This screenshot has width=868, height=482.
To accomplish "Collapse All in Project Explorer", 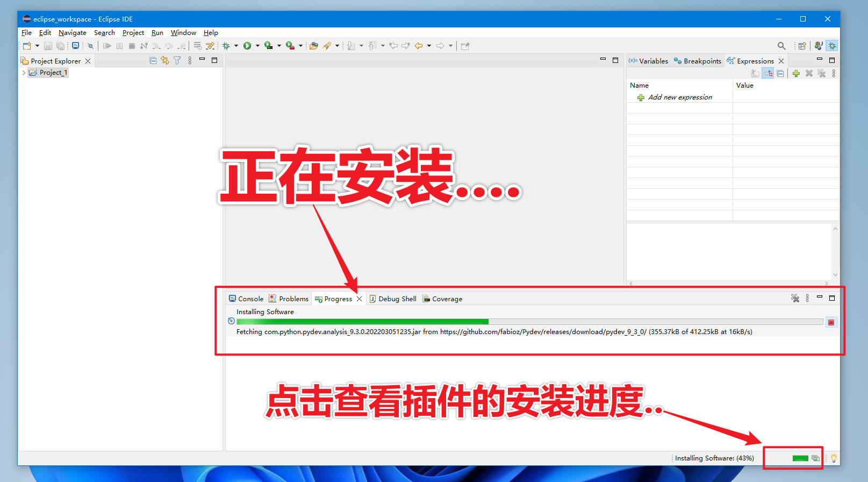I will pyautogui.click(x=153, y=61).
